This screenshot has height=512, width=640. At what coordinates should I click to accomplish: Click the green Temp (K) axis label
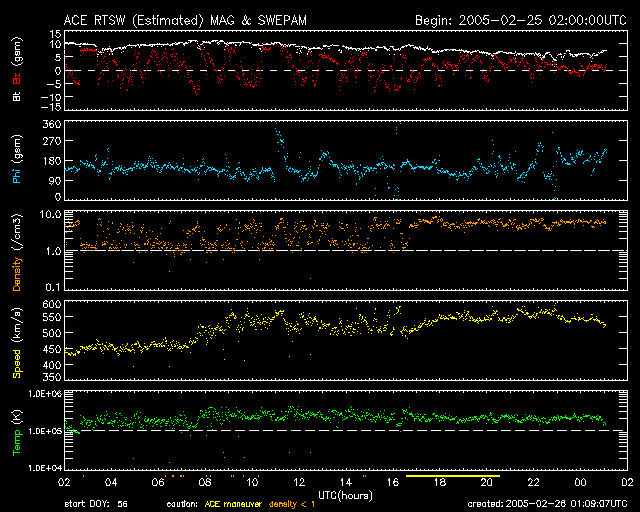[x=17, y=431]
